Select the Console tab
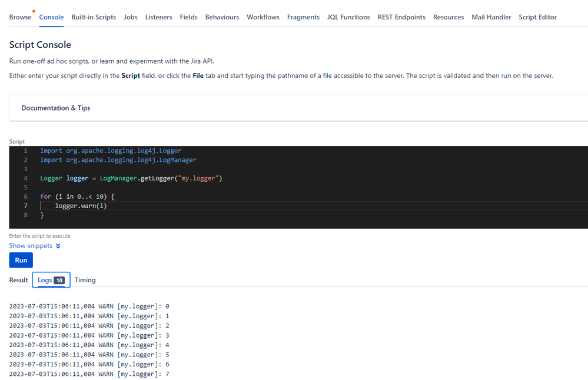Viewport: 588px width, 380px height. click(51, 17)
